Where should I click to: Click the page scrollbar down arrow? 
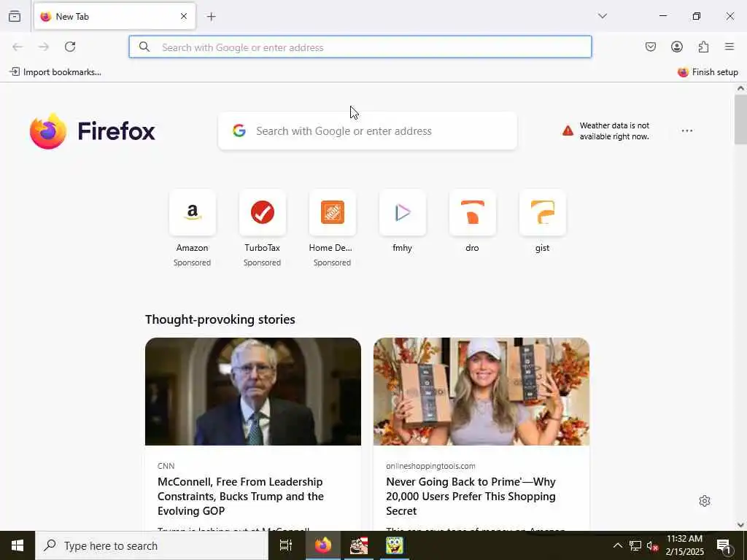(x=740, y=525)
